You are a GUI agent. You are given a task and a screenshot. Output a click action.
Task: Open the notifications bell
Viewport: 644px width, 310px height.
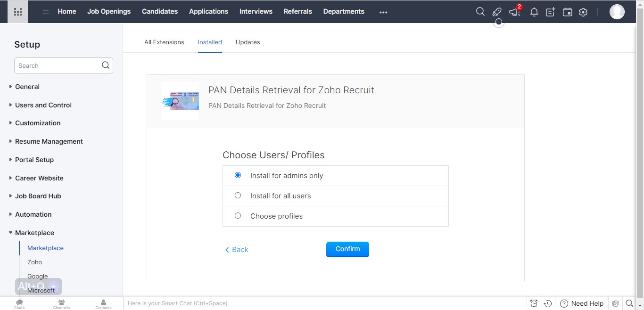534,12
